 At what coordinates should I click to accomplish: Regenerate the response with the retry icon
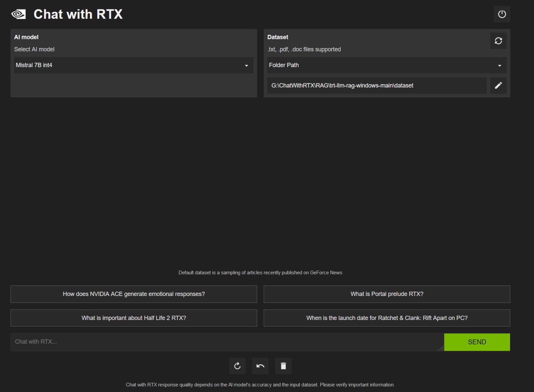(237, 366)
